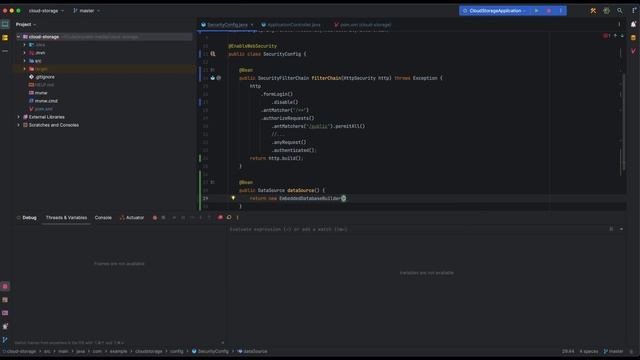The width and height of the screenshot is (640, 360).
Task: Click the Spring bean gutter icon near filterChain
Action: click(213, 78)
